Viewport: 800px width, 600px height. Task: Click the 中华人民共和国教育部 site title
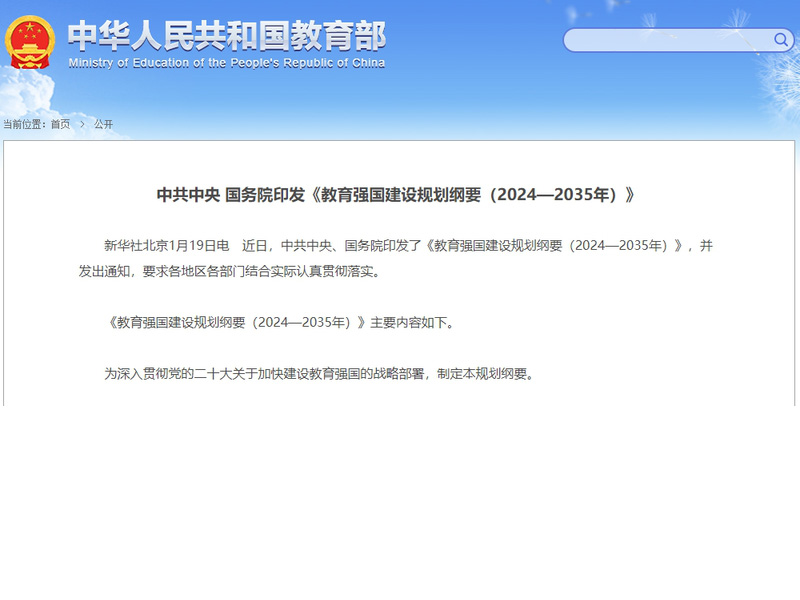click(x=227, y=36)
